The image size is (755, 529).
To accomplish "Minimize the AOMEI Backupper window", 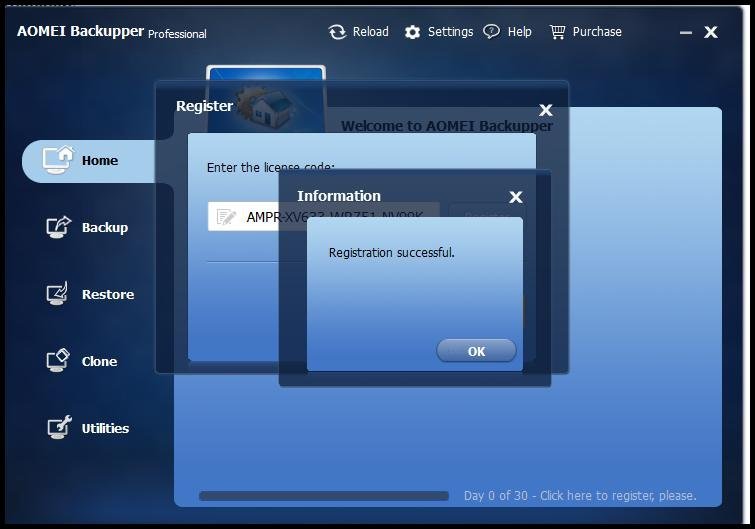I will click(x=686, y=33).
